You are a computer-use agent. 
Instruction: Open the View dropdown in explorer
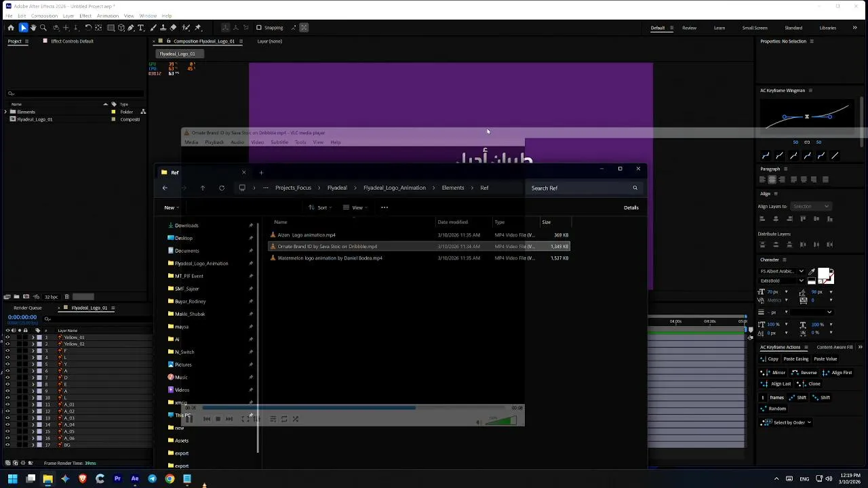(x=355, y=207)
